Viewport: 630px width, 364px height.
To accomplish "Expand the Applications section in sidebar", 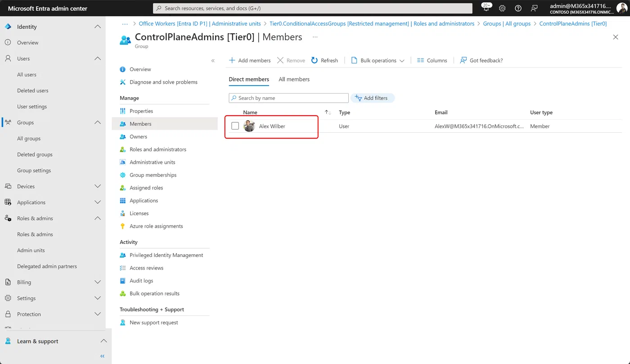I will coord(98,202).
